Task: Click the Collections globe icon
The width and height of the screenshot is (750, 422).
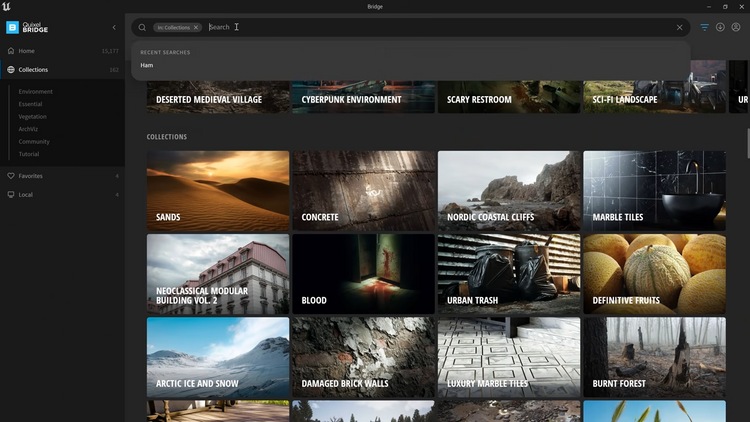Action: pyautogui.click(x=11, y=70)
